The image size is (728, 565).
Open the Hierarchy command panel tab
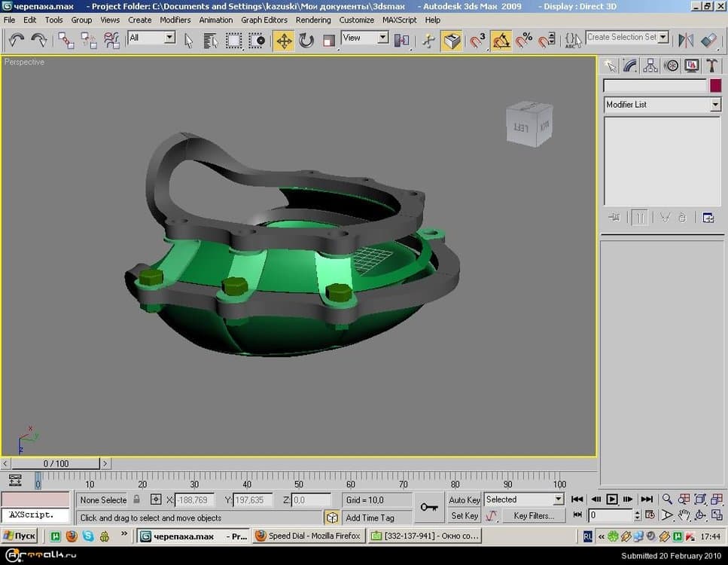(650, 66)
